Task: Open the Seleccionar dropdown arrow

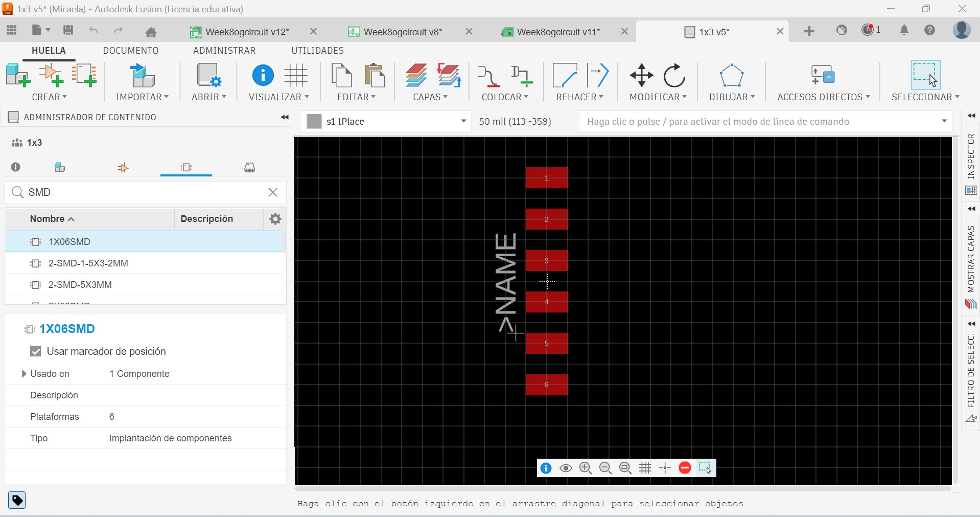Action: coord(958,97)
